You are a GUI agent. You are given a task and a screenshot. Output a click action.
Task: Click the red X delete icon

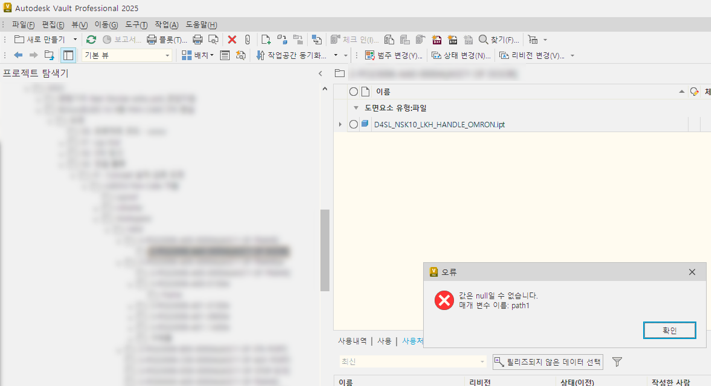tap(232, 40)
